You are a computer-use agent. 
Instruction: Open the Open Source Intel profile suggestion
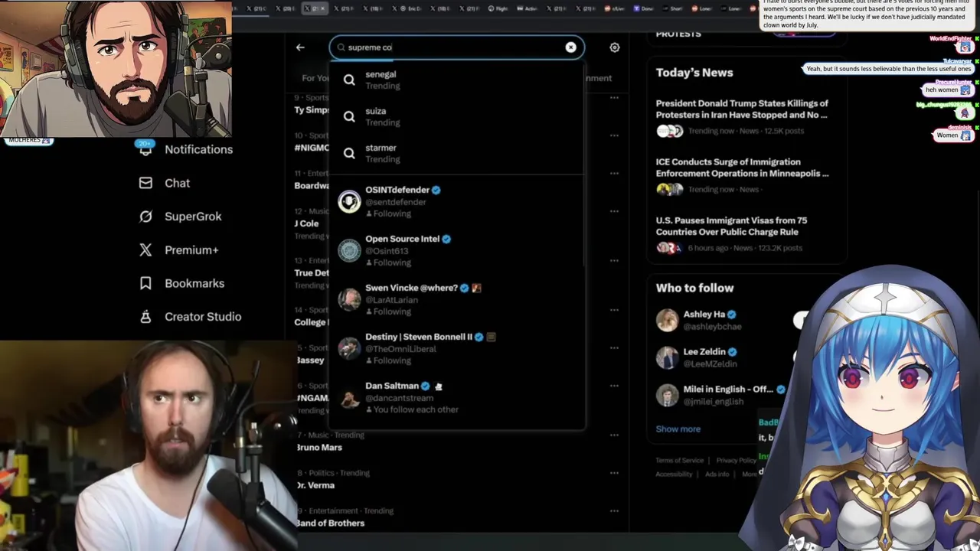456,250
